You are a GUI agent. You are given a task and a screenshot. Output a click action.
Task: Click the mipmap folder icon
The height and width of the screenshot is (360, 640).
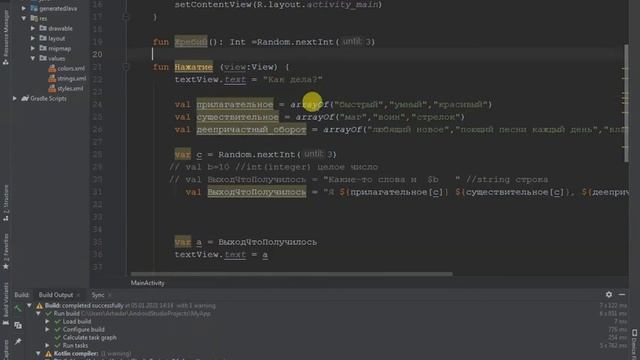pyautogui.click(x=43, y=48)
